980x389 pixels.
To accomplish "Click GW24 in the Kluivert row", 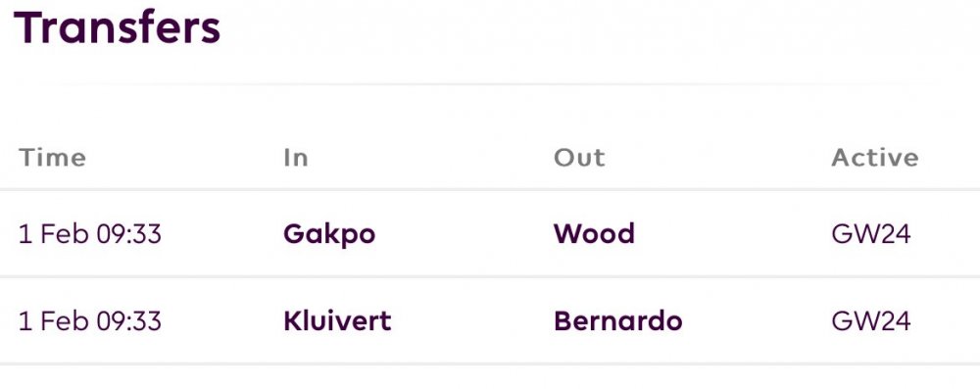I will point(870,321).
